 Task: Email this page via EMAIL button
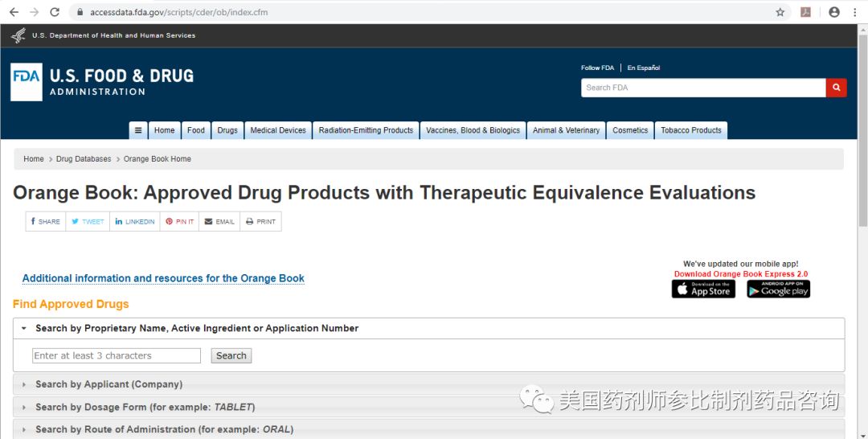coord(219,221)
